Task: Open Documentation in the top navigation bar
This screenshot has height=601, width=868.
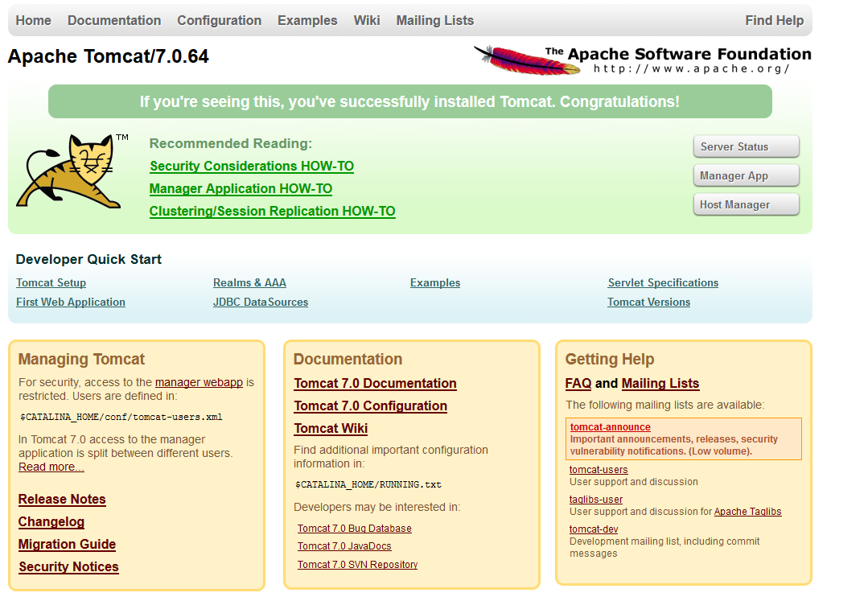Action: [x=114, y=20]
